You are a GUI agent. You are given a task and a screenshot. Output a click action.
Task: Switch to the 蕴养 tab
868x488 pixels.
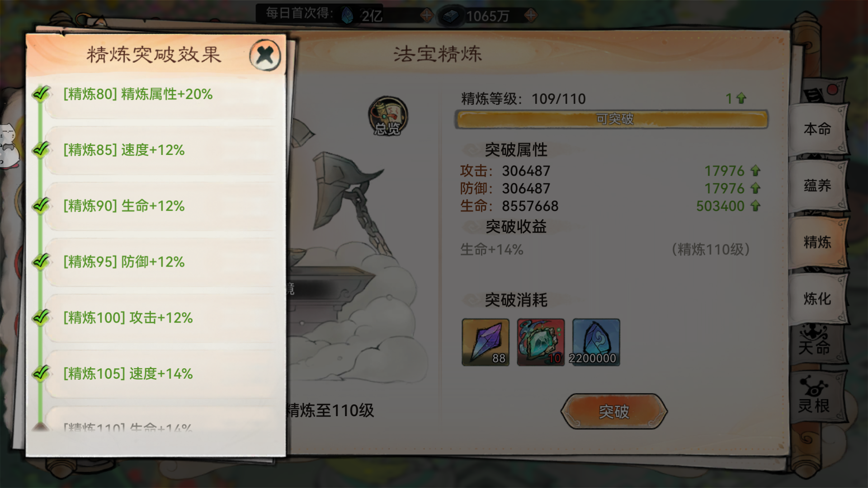[x=817, y=186]
